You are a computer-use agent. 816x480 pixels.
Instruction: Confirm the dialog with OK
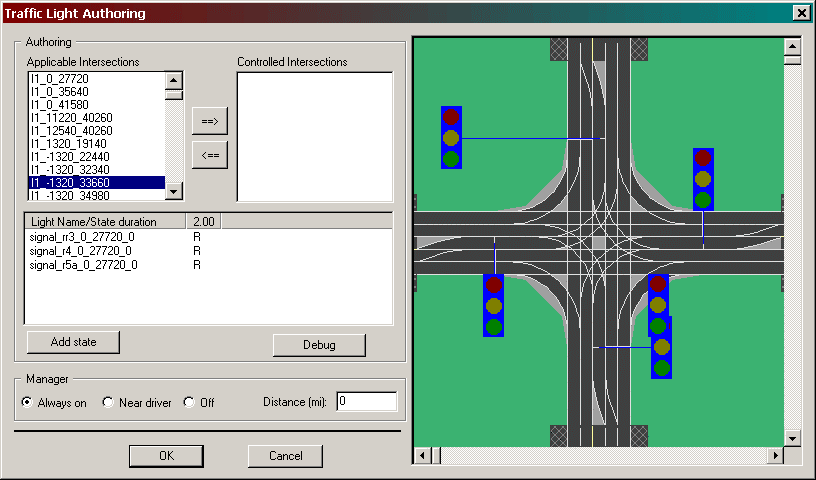pyautogui.click(x=166, y=456)
